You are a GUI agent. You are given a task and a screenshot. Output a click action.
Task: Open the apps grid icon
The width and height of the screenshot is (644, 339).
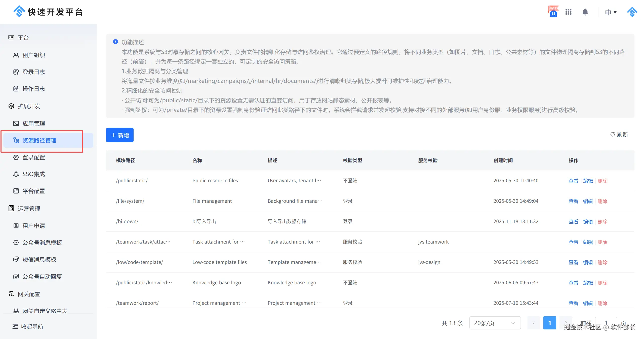click(569, 12)
